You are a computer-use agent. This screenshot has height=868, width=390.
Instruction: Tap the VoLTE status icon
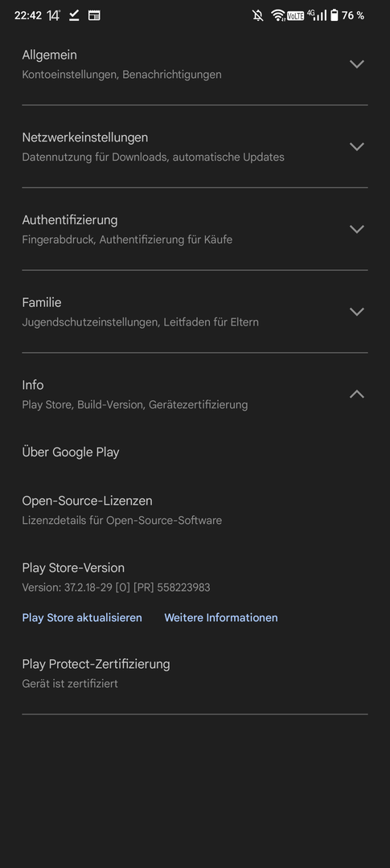(x=295, y=16)
